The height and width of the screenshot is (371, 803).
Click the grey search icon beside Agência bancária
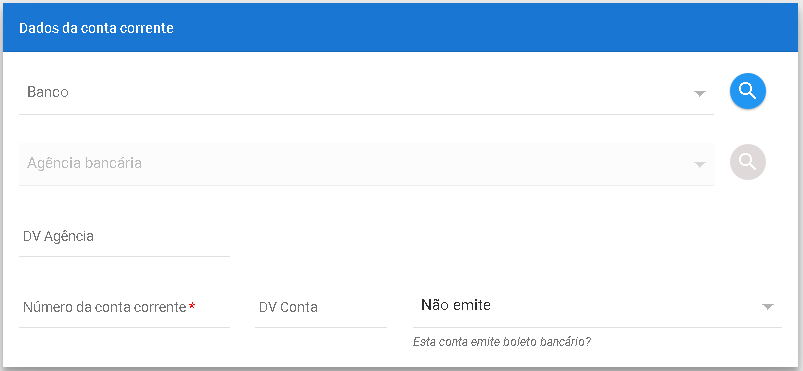click(748, 162)
